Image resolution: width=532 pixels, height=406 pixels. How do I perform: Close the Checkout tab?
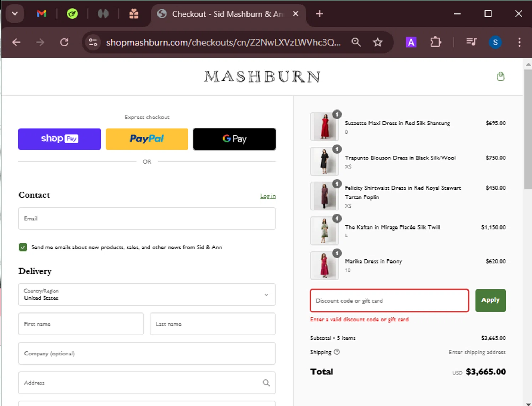click(x=295, y=14)
